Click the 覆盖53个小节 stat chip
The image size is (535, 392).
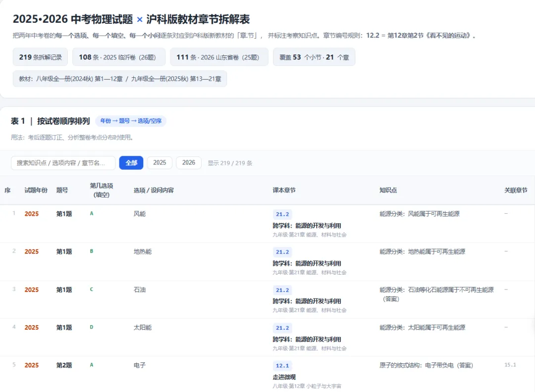click(314, 57)
